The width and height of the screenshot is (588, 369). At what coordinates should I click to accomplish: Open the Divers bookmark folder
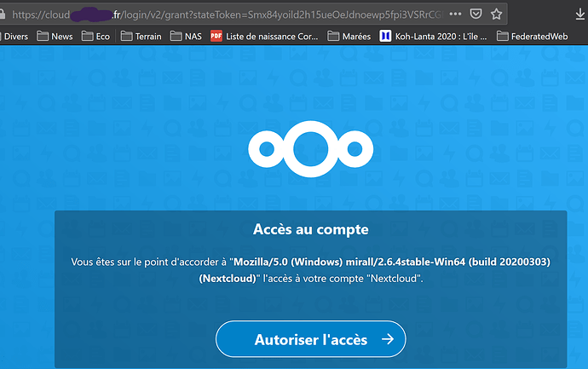14,37
